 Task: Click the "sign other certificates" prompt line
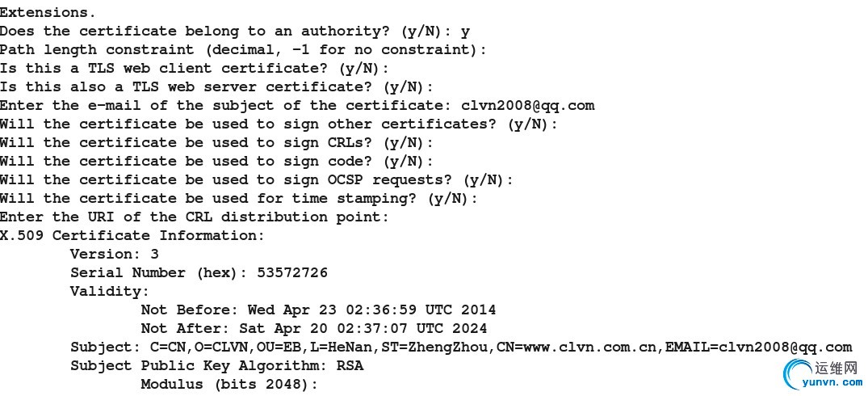[279, 124]
